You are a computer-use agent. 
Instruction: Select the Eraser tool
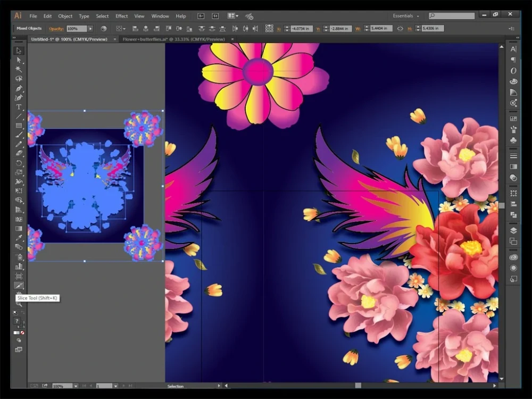tap(19, 153)
